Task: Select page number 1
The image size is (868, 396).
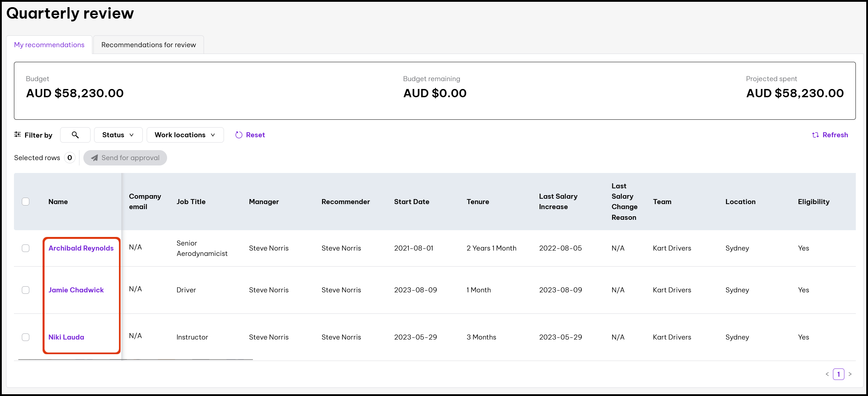Action: pyautogui.click(x=838, y=374)
